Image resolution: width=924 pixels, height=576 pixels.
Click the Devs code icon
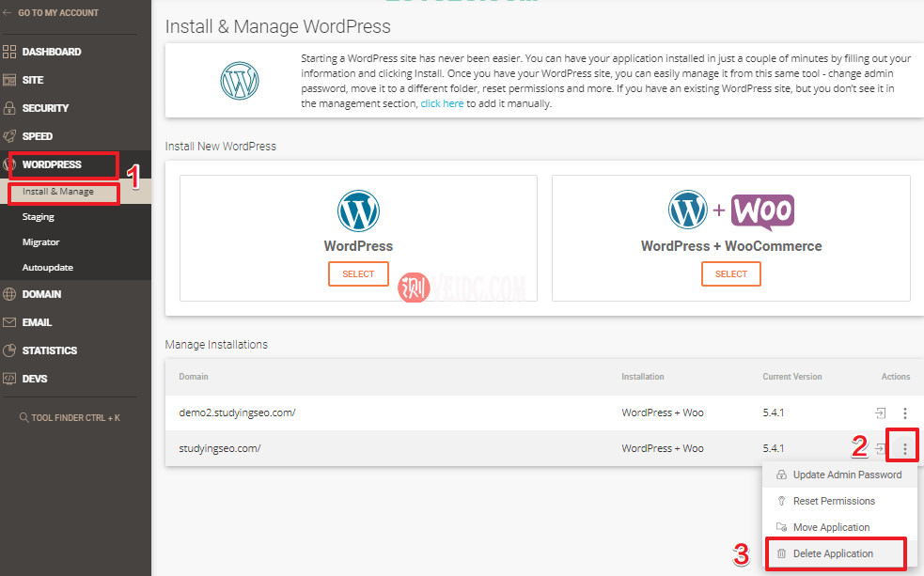[x=9, y=379]
